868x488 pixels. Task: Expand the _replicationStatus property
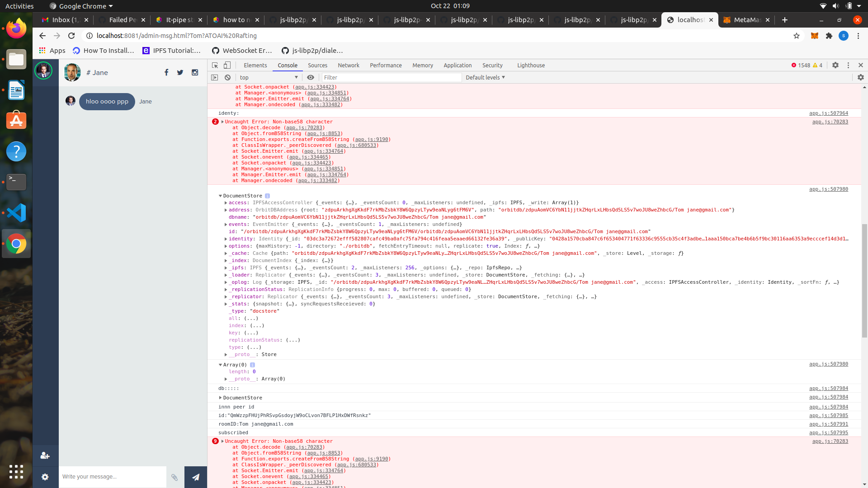pyautogui.click(x=226, y=290)
